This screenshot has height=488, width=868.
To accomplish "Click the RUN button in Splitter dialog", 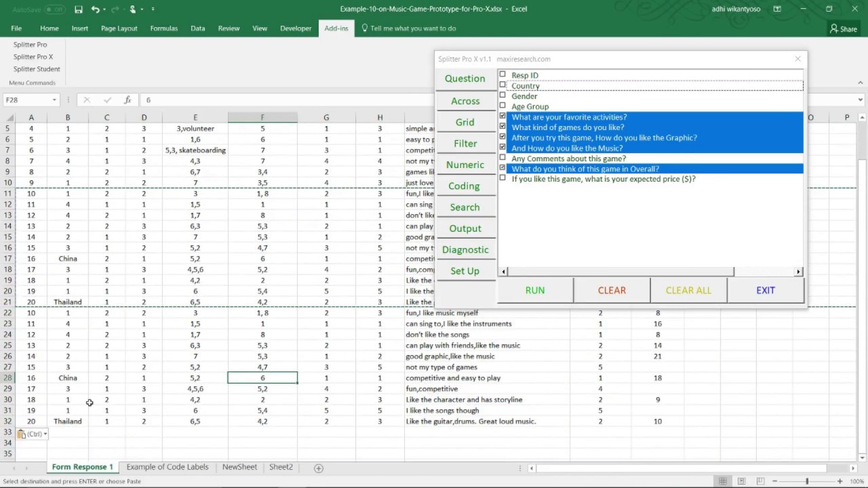I will pos(535,290).
